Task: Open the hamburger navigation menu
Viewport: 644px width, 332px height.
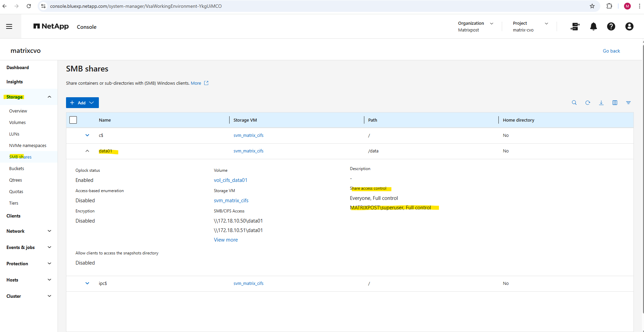Action: tap(9, 26)
